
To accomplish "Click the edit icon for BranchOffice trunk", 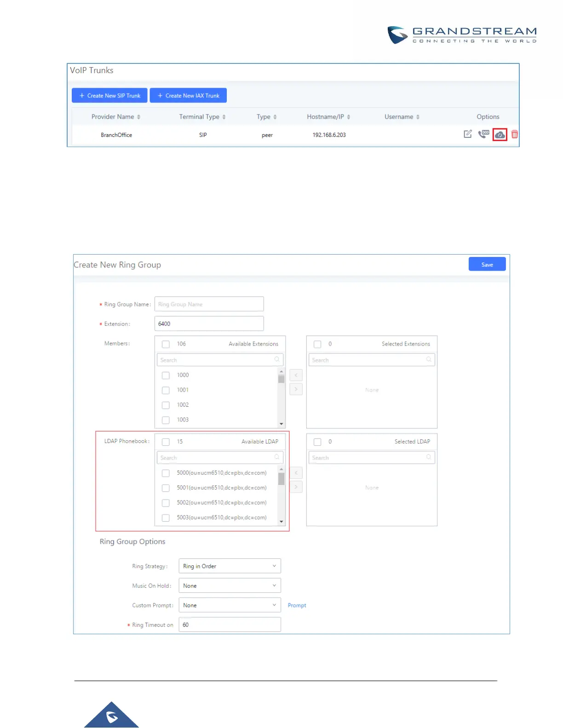I will [468, 134].
